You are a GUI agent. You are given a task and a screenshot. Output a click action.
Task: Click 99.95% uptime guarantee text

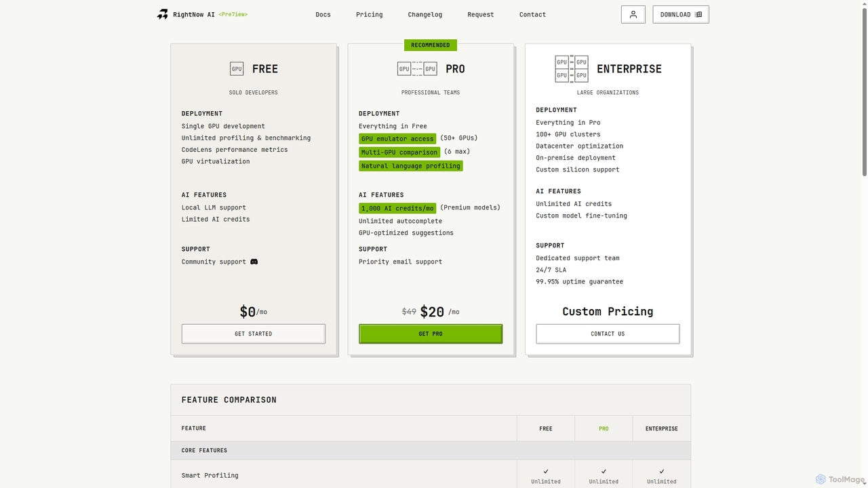580,281
